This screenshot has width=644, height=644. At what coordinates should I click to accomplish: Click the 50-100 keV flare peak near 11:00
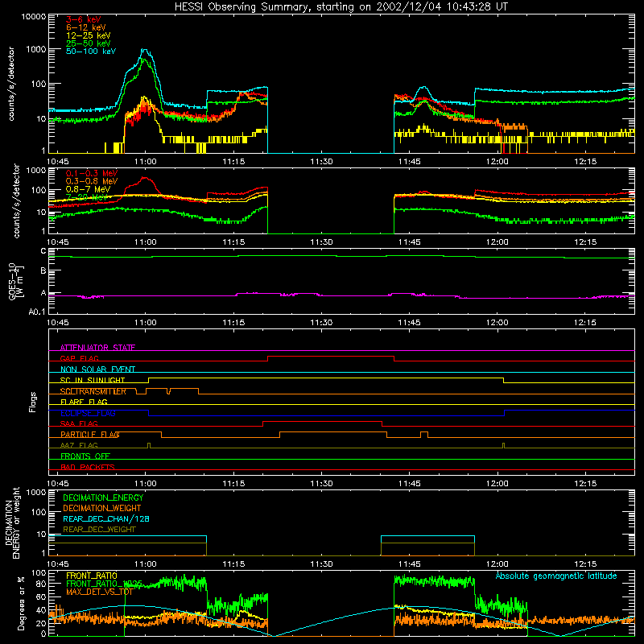[145, 51]
